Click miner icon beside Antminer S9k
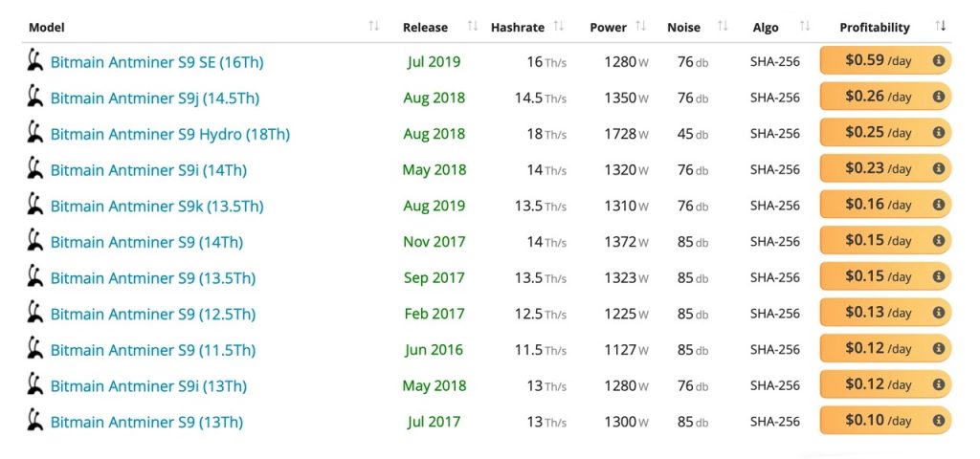Screen dimensions: 980x459 35,205
